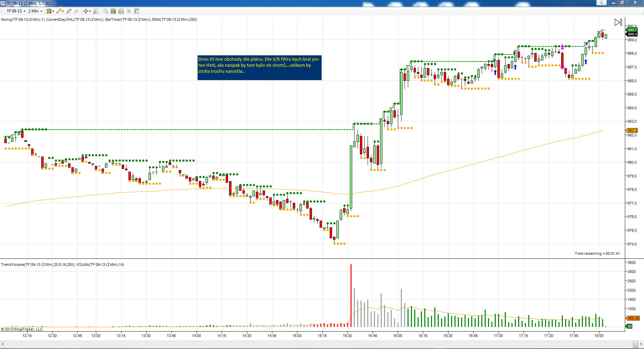Click the green 50 volume marker
Image resolution: width=644 pixels, height=349 pixels.
630,326
